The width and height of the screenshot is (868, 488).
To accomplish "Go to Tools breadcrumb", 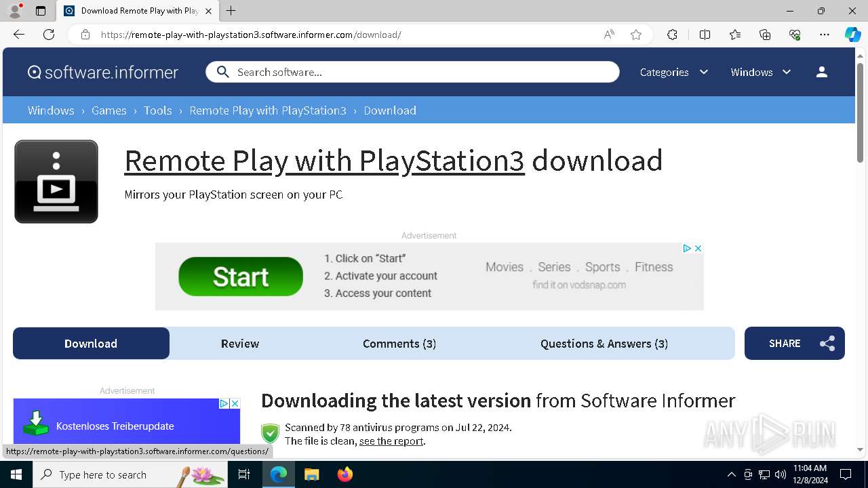I will click(158, 110).
